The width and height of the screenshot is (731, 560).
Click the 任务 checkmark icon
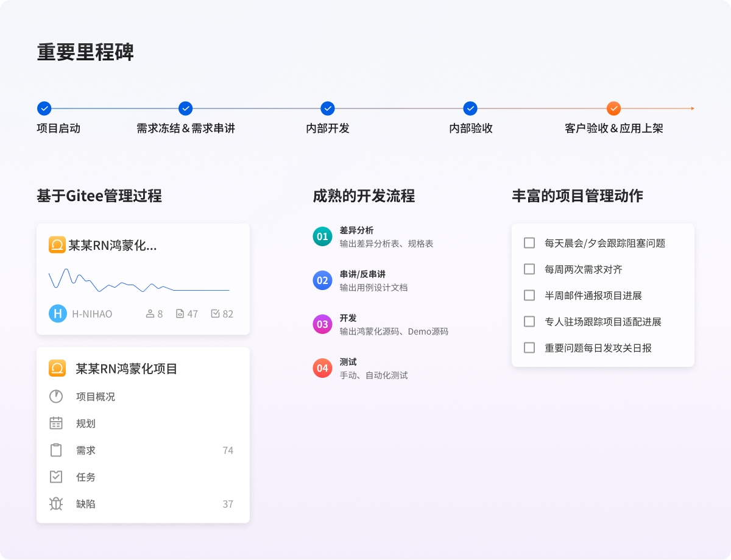[x=56, y=477]
